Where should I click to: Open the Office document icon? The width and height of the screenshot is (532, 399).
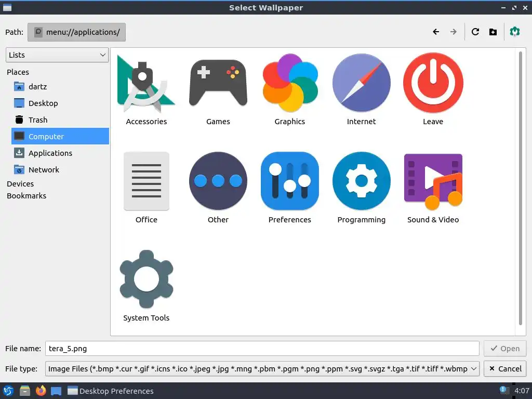pos(146,181)
